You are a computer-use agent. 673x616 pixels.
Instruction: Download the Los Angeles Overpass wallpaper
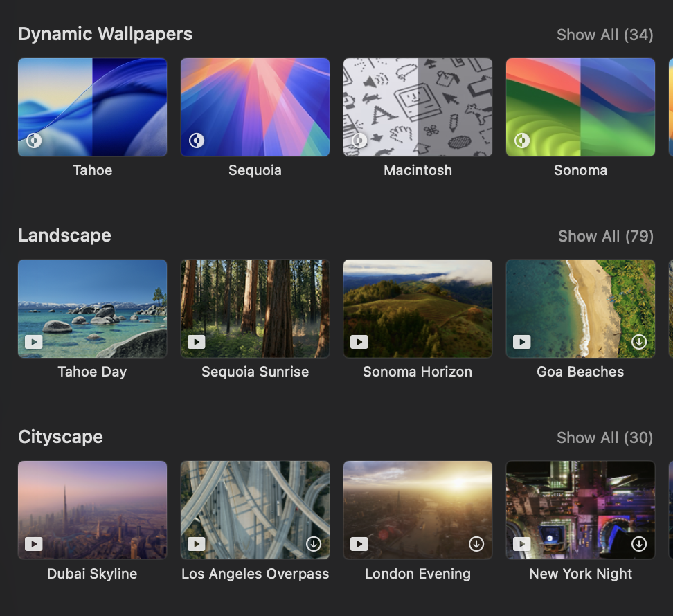[314, 544]
